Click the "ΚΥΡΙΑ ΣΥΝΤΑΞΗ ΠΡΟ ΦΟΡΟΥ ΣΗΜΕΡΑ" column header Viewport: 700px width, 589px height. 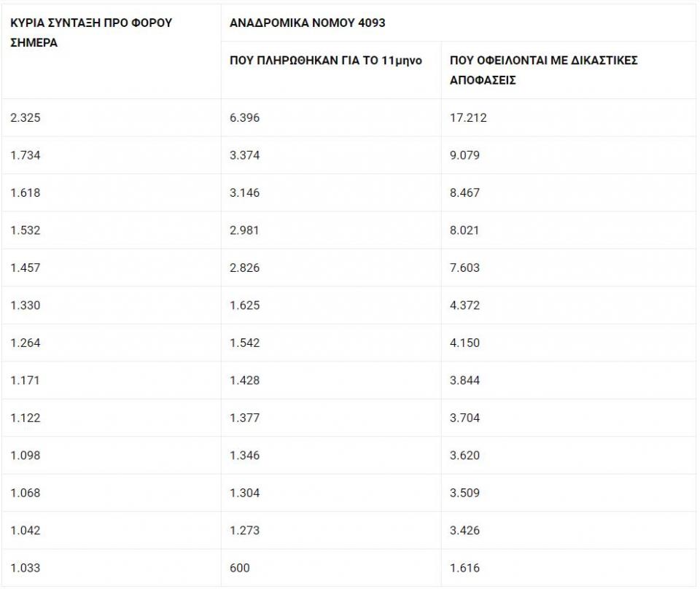tap(91, 33)
